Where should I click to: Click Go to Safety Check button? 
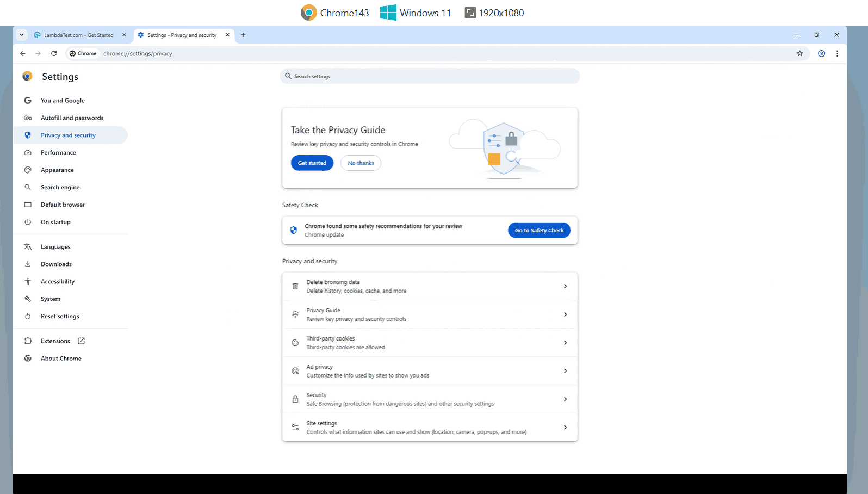pos(539,231)
